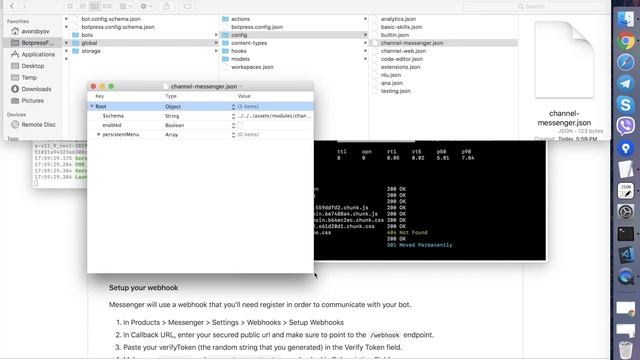The width and height of the screenshot is (640, 360).
Task: Click Finder edit tags button
Action: pyautogui.click(x=187, y=6)
